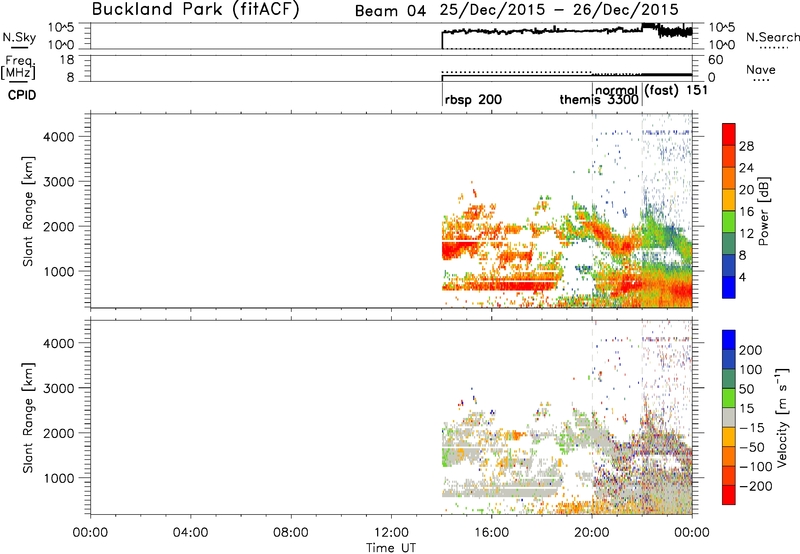Click the 'Power [dB]' colorbar label
Viewport: 800px width, 554px height.
point(764,211)
